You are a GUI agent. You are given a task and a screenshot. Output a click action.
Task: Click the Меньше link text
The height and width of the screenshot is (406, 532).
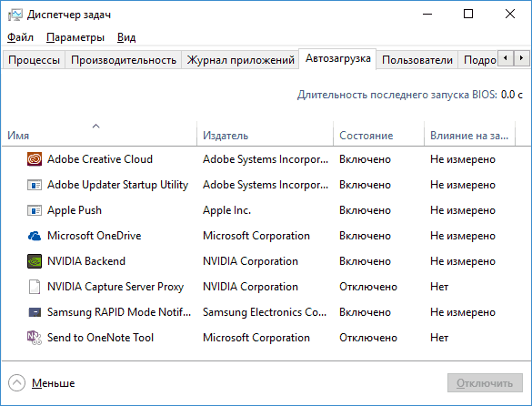(54, 383)
